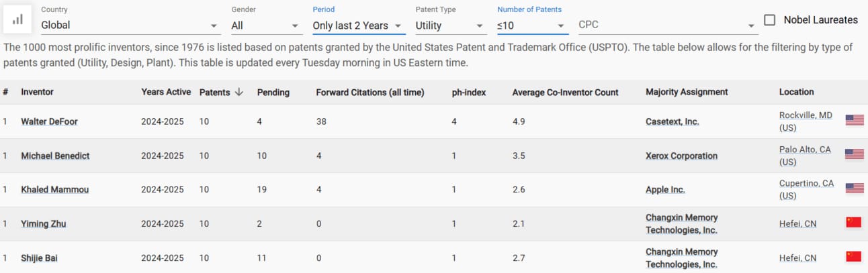Open the Period dropdown showing last 2 Years
This screenshot has height=273, width=868.
click(358, 25)
